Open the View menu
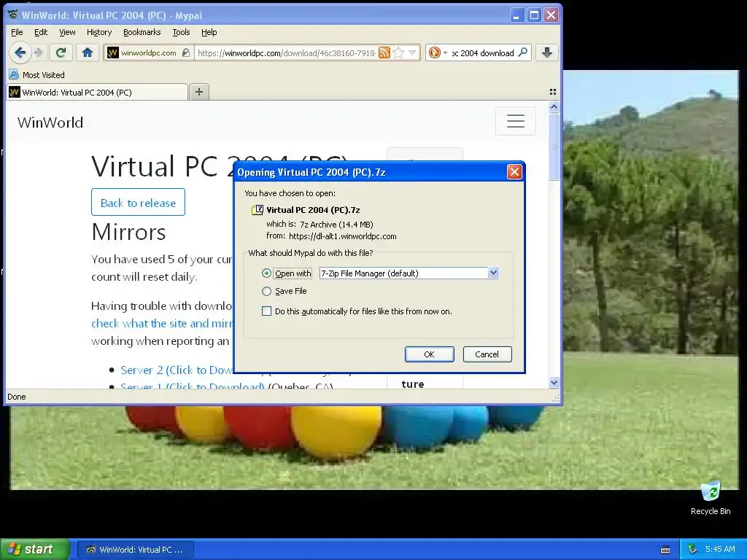 click(x=67, y=32)
